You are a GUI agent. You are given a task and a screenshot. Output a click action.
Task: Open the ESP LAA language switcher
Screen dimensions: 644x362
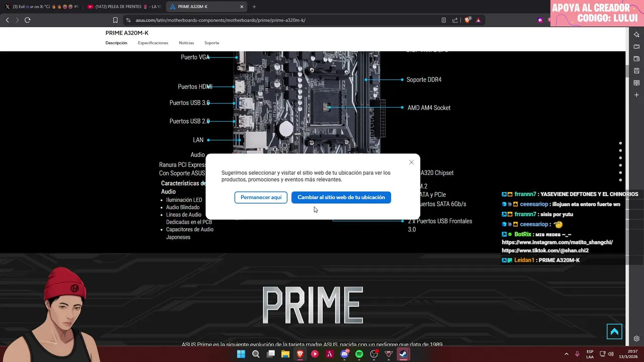pos(590,354)
